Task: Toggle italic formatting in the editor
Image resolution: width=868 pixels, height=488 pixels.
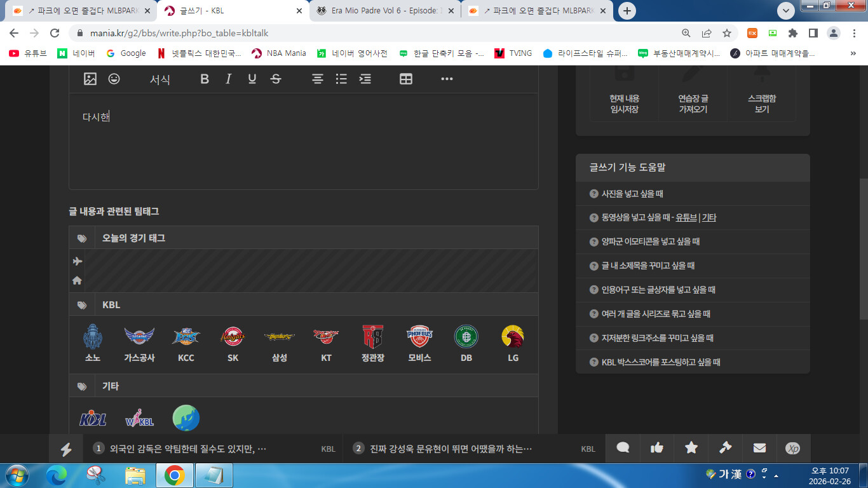Action: point(228,79)
